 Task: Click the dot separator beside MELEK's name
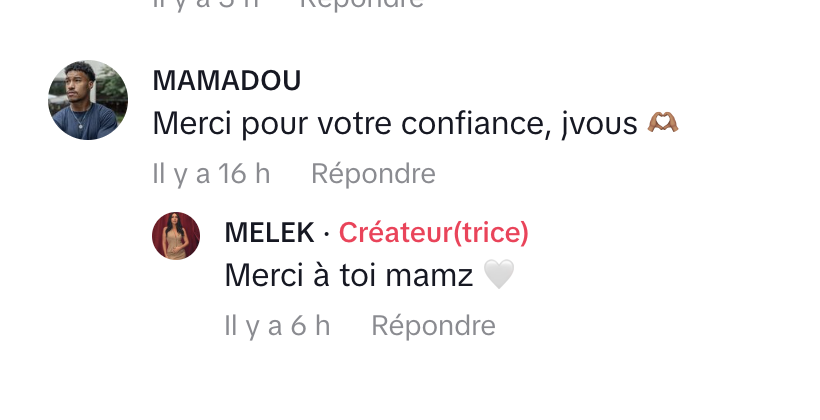tap(327, 233)
